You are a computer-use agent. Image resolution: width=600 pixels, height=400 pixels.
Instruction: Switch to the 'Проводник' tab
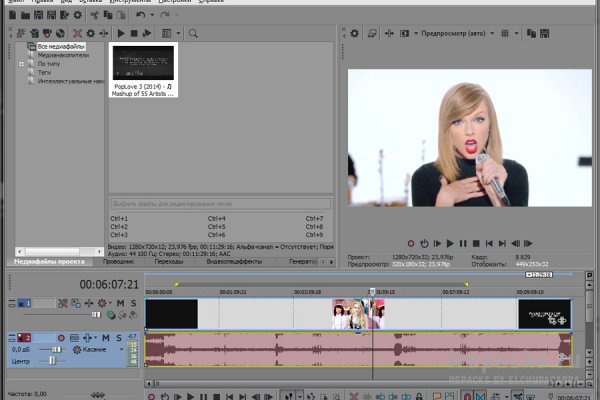coord(118,262)
